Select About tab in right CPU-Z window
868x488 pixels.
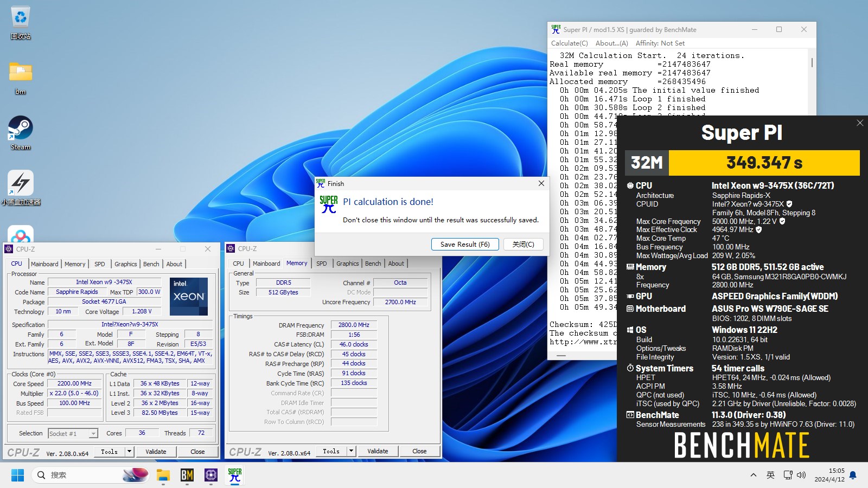pyautogui.click(x=396, y=264)
